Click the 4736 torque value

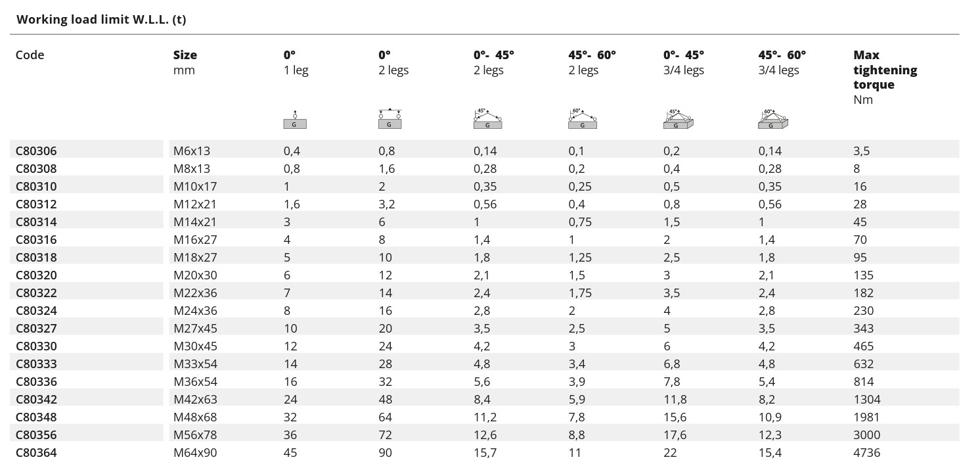pyautogui.click(x=867, y=453)
